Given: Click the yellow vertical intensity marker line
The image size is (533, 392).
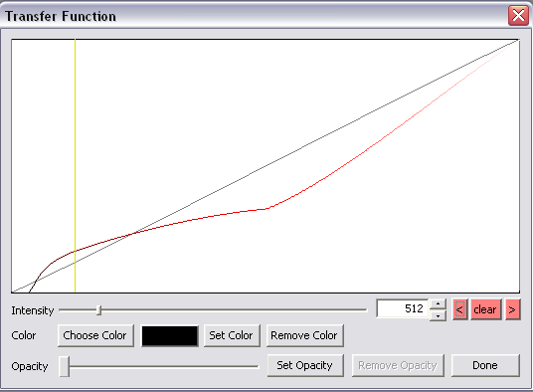Looking at the screenshot, I should [76, 166].
